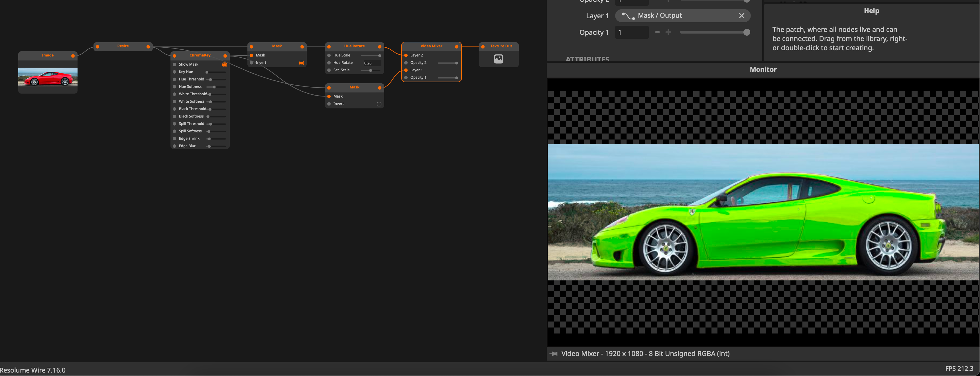
Task: Toggle the ChromaKey Show Mask checkbox
Action: coord(224,65)
